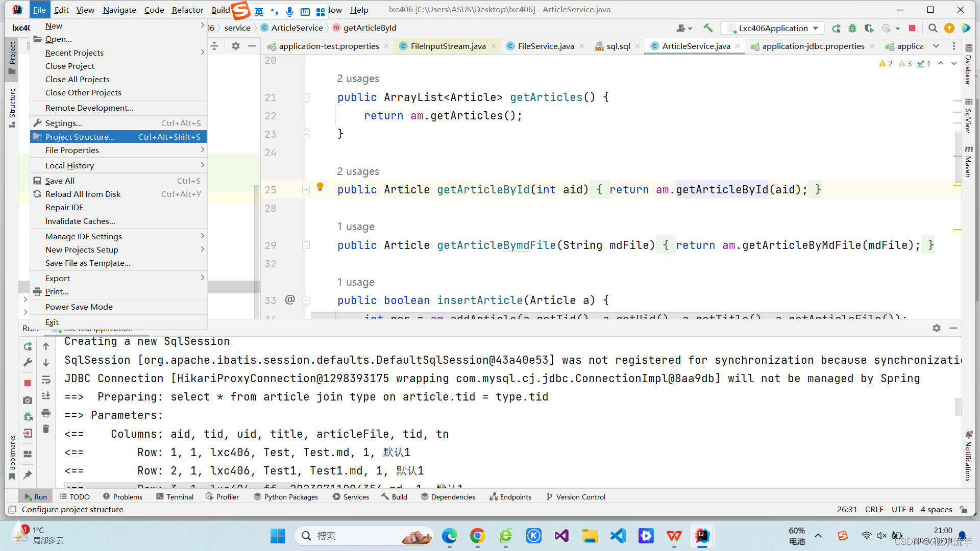Switch to the FileService.java tab

tap(545, 46)
